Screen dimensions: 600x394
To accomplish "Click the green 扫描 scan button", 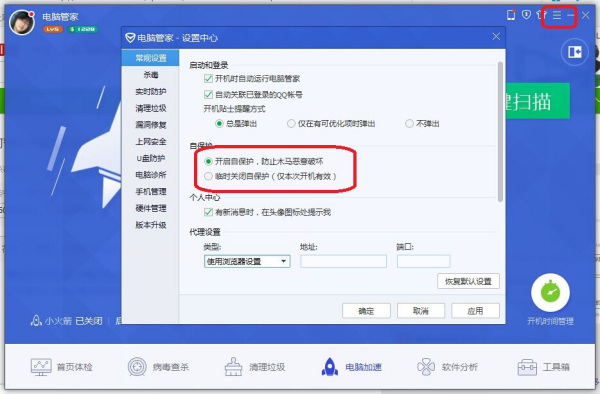I will pyautogui.click(x=538, y=101).
